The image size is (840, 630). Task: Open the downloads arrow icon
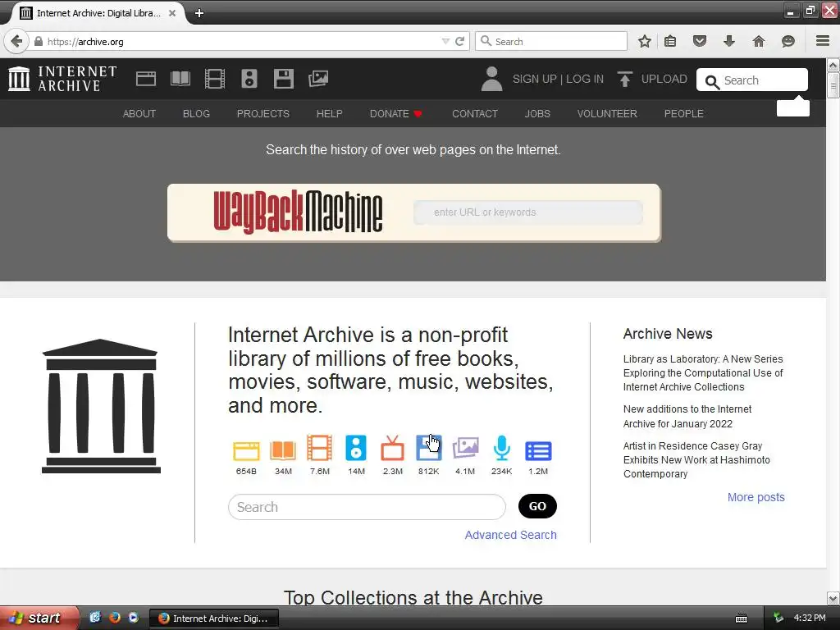click(x=729, y=41)
